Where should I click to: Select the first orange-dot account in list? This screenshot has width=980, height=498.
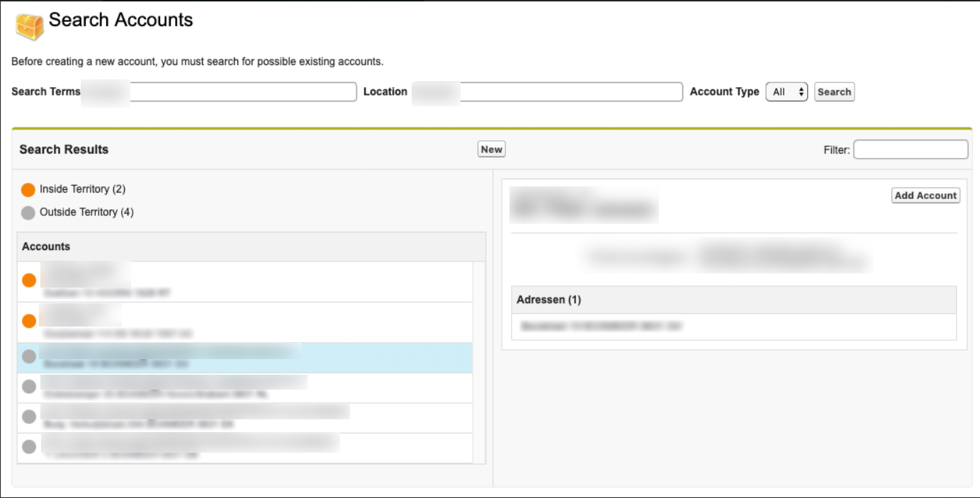point(29,281)
